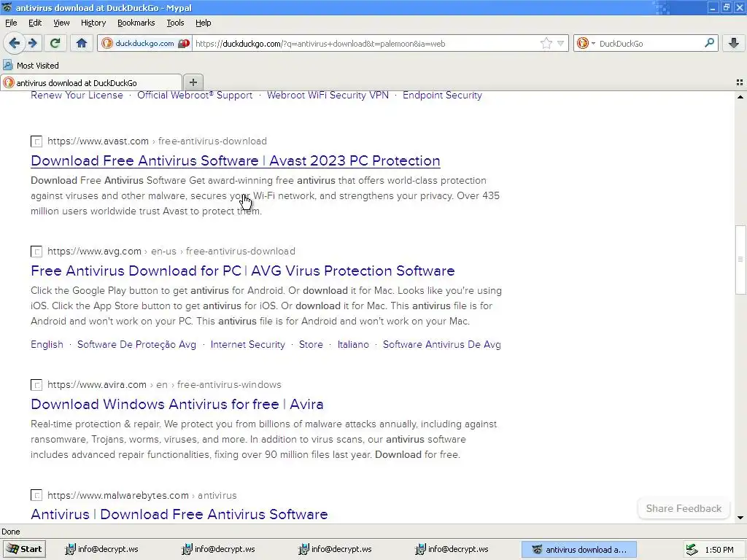
Task: Click the page scrollbar up arrow
Action: [740, 97]
